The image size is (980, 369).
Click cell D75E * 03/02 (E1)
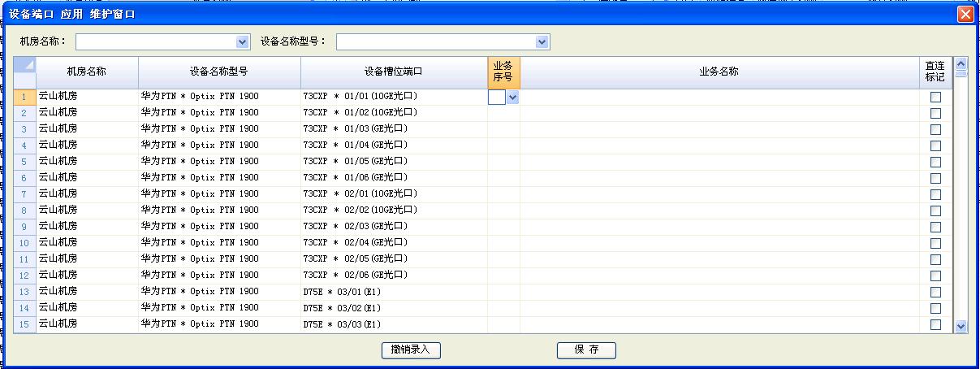(x=394, y=308)
